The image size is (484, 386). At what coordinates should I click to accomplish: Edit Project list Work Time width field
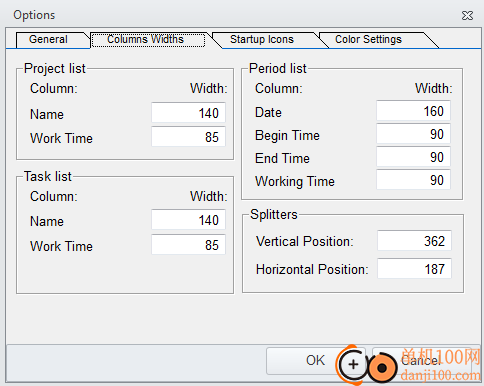click(x=188, y=137)
